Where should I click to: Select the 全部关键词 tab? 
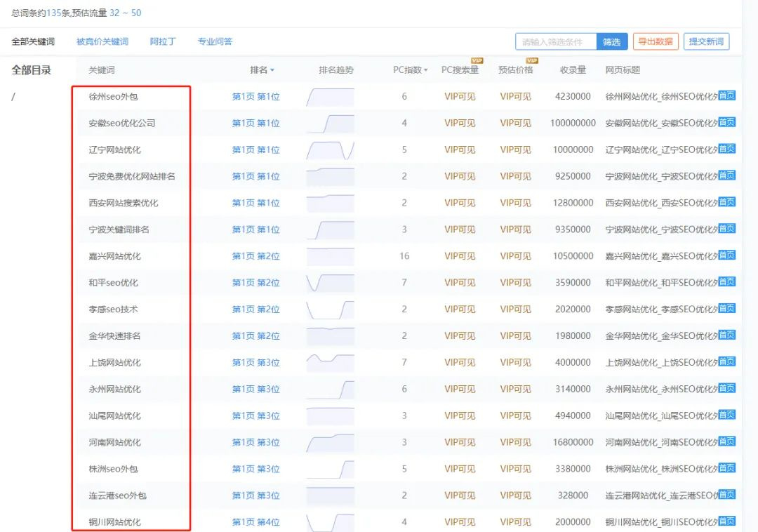point(33,41)
